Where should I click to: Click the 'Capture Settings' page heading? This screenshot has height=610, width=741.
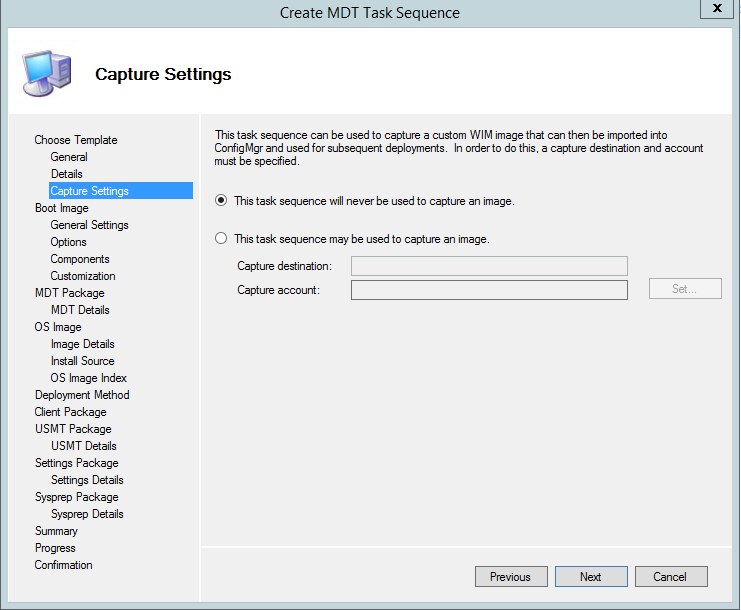click(x=163, y=75)
